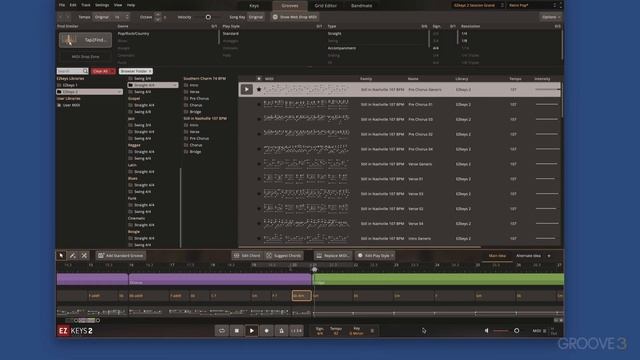Viewport: 640px width, 360px height.
Task: Click the star column header icon
Action: (x=259, y=78)
